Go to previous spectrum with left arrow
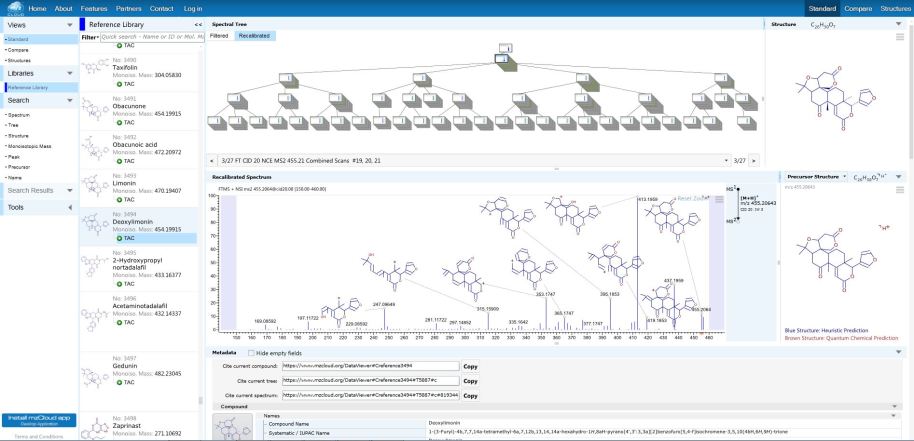Viewport: 914px width, 441px height. [x=211, y=160]
